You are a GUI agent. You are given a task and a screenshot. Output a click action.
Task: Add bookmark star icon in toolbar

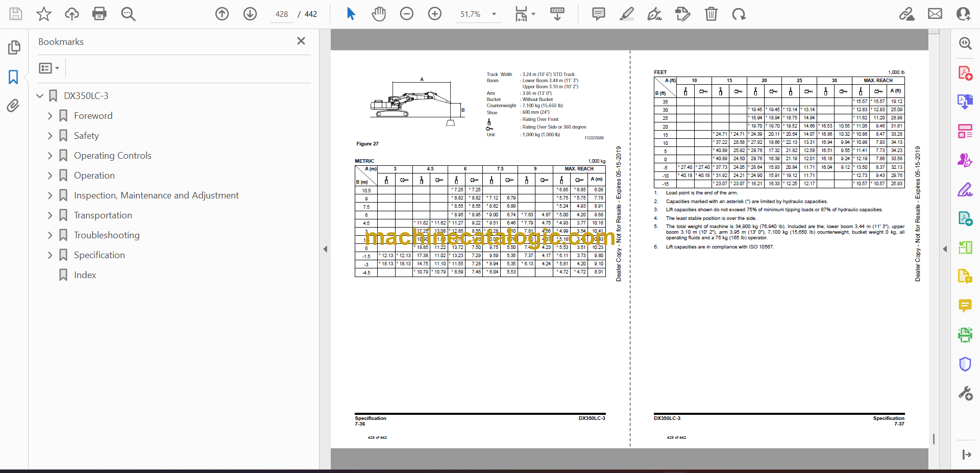pyautogui.click(x=44, y=14)
